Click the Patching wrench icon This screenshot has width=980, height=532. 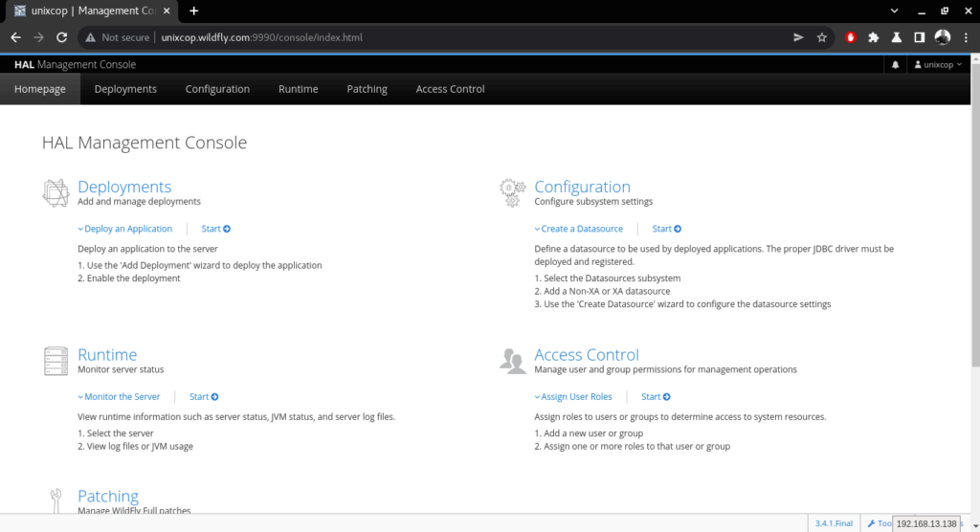pos(56,500)
